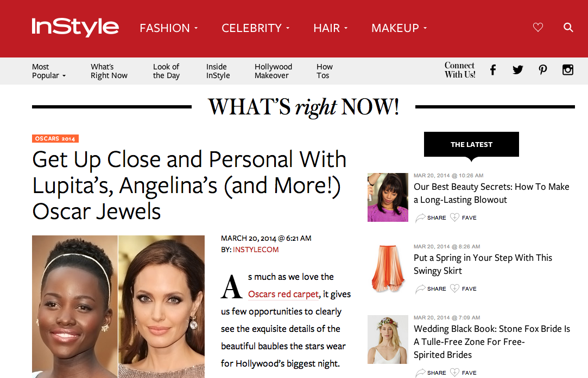Share the Long-Lasting Blowout article
The image size is (588, 378).
point(431,217)
